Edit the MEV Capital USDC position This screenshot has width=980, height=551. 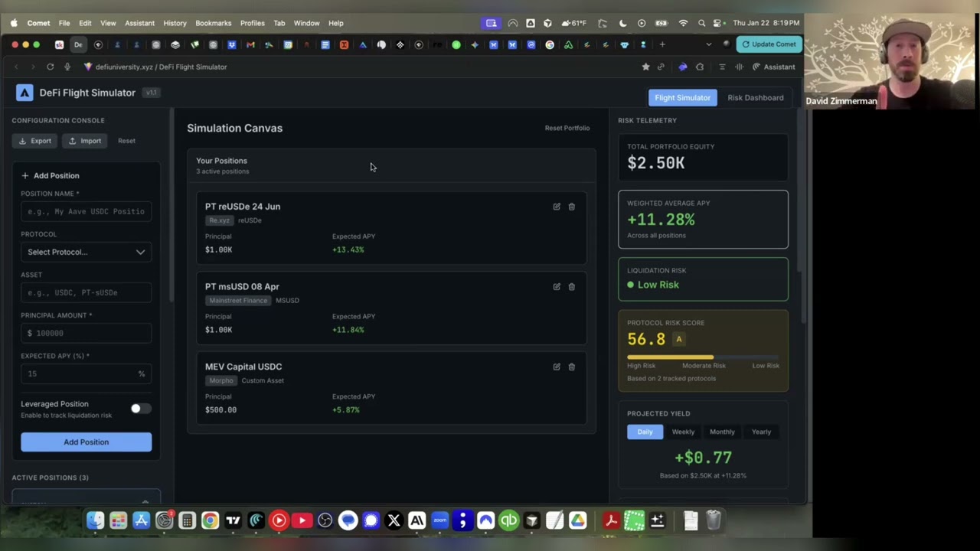pos(557,367)
